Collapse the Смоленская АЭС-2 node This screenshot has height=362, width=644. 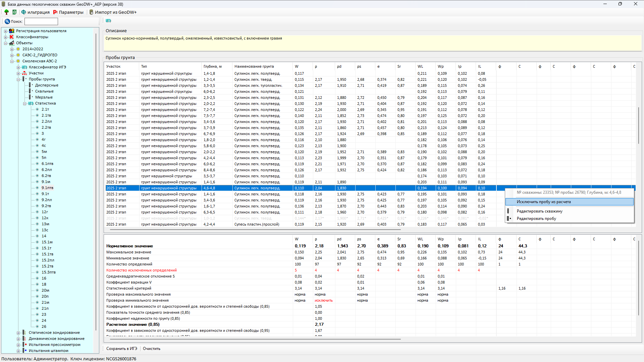(12, 61)
